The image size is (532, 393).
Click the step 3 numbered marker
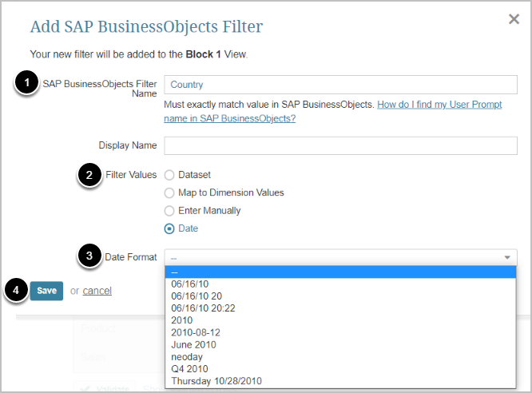89,256
